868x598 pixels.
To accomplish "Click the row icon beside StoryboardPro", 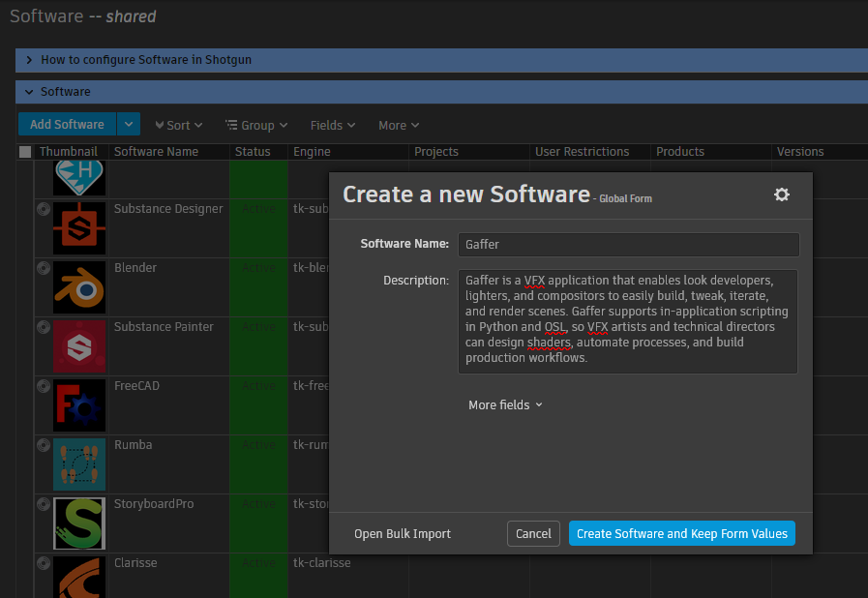I will coord(44,504).
